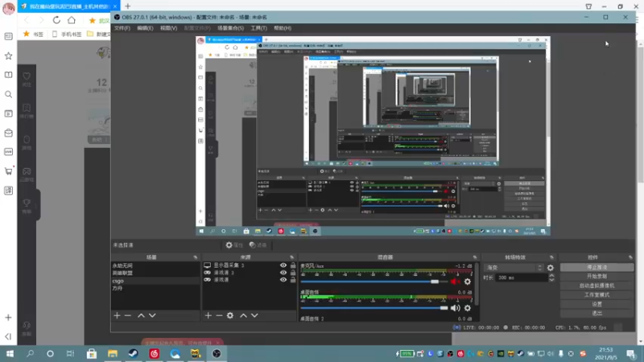Undock the 场景 panel via header icon
Viewport: 644px width, 362px height.
(195, 257)
